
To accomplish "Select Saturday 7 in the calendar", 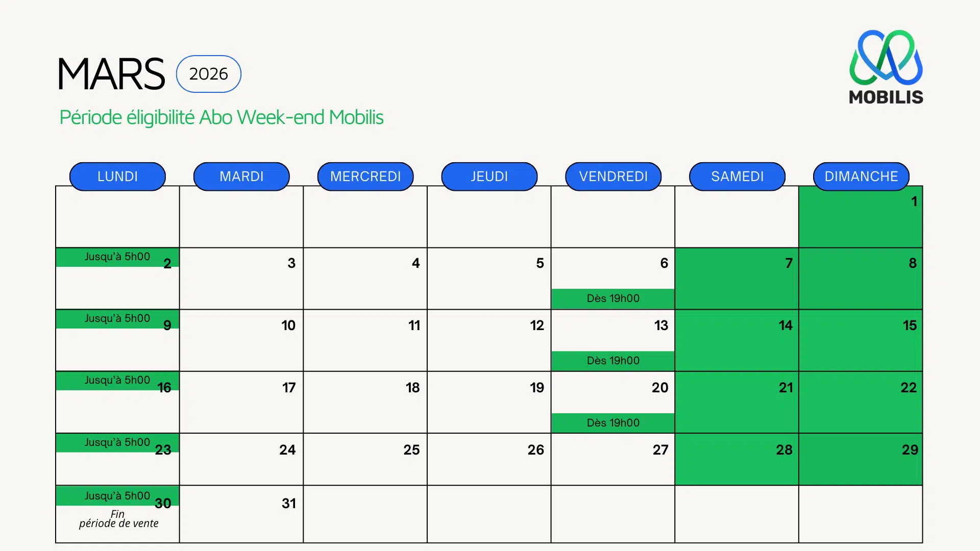I will (x=737, y=279).
